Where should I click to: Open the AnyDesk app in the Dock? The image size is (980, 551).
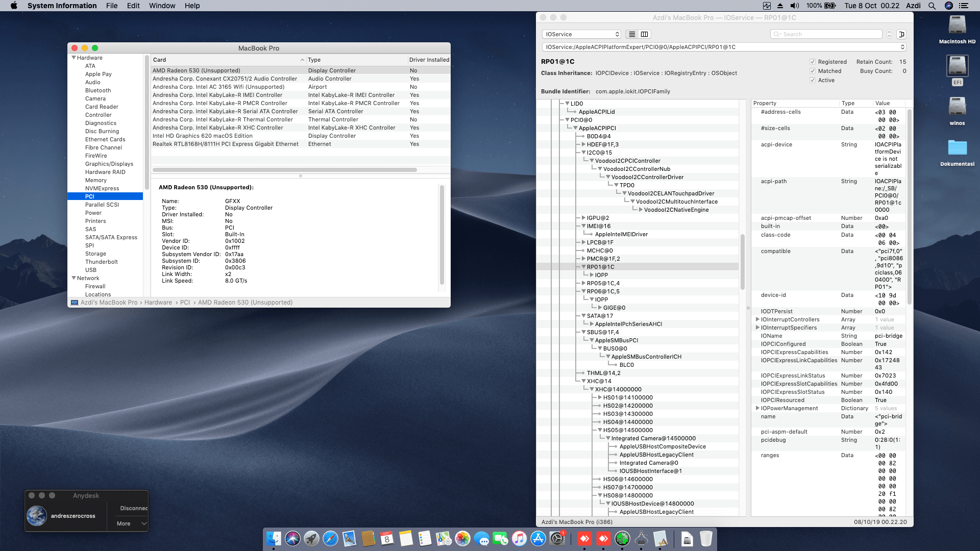click(584, 539)
